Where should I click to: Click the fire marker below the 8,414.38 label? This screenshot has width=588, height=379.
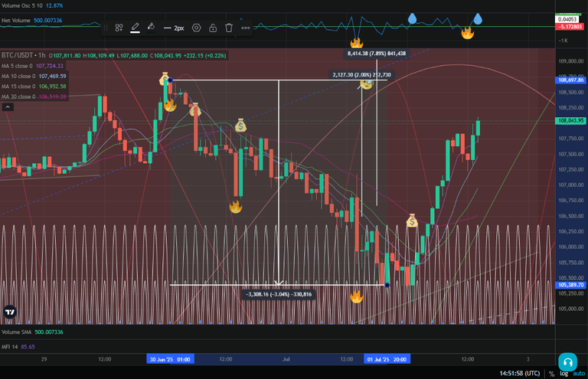356,42
